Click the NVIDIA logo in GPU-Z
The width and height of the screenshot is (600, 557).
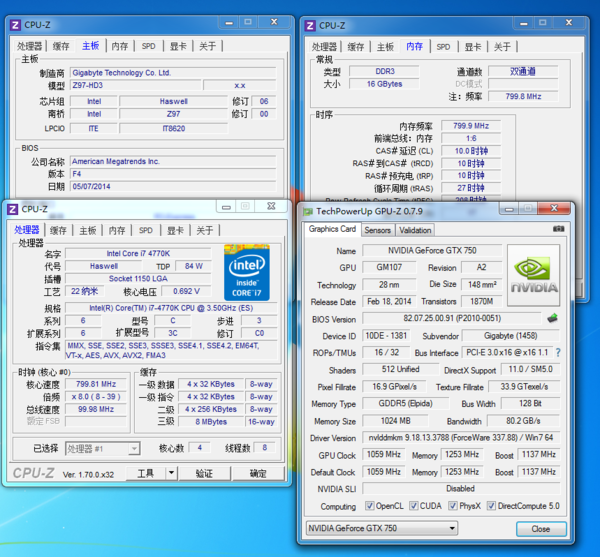tap(533, 275)
